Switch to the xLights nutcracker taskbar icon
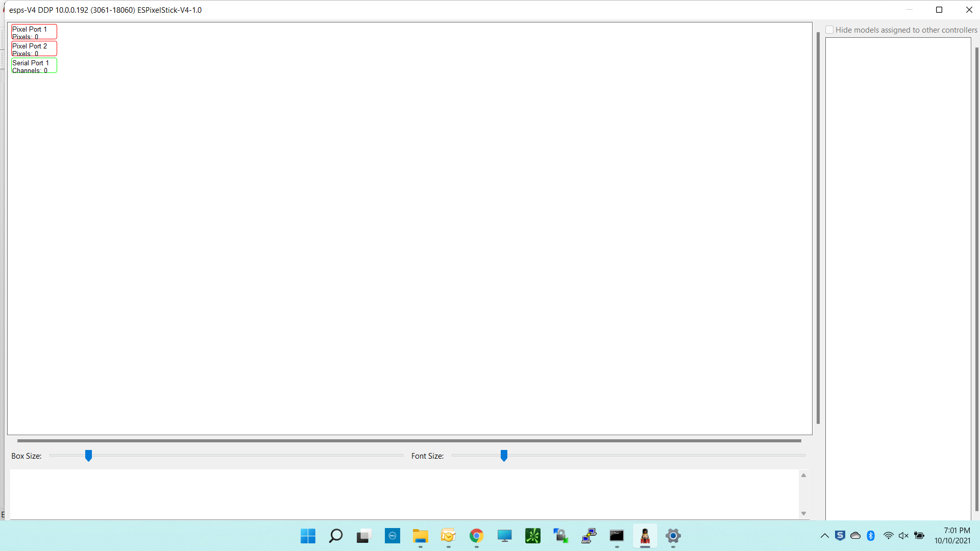980x551 pixels. click(645, 536)
